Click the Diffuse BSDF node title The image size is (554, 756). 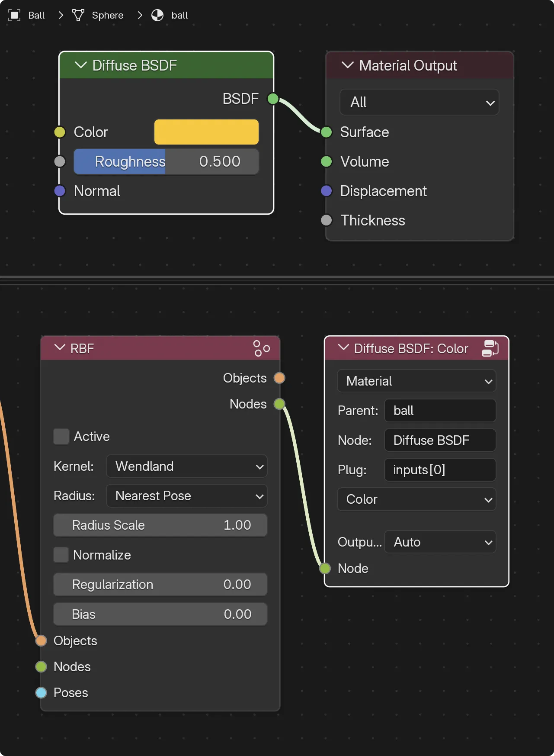134,65
